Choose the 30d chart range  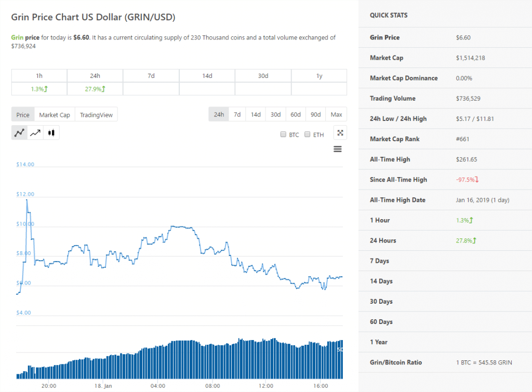coord(275,114)
